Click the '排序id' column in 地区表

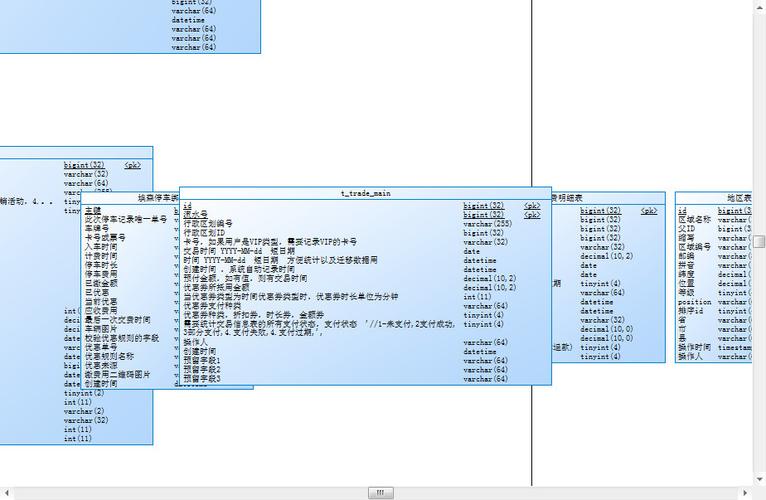(x=690, y=311)
